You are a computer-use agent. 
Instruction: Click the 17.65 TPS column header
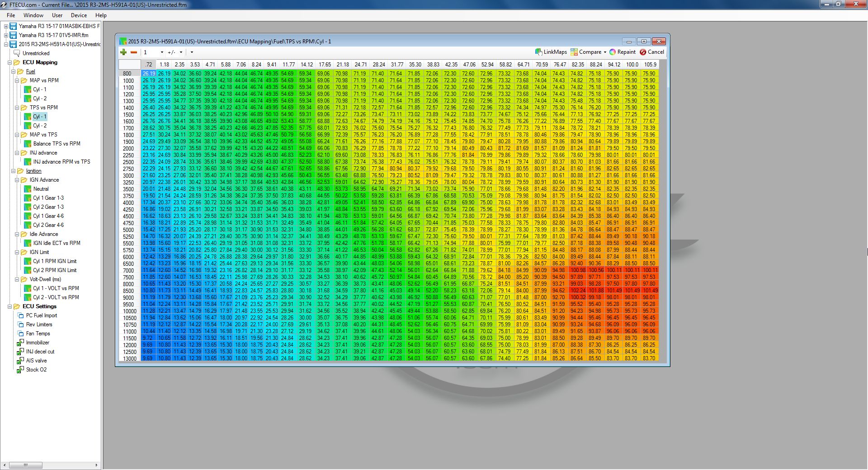(x=325, y=65)
